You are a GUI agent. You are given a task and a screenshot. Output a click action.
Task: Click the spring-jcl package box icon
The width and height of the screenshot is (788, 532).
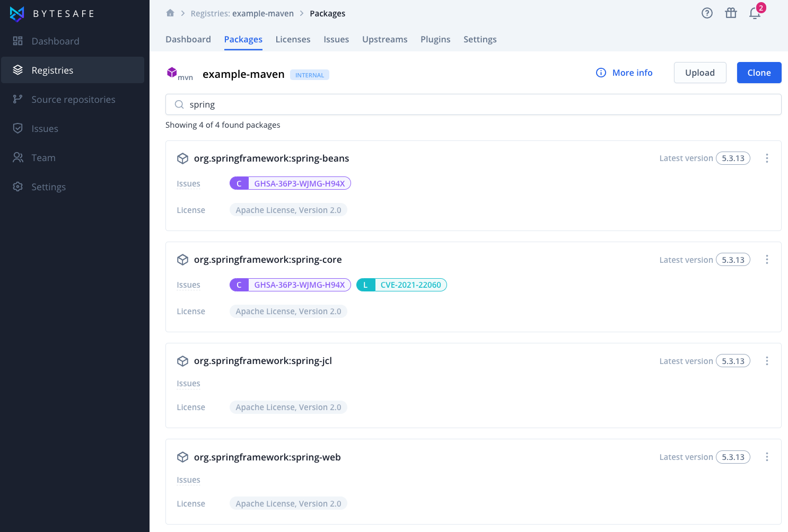coord(183,361)
